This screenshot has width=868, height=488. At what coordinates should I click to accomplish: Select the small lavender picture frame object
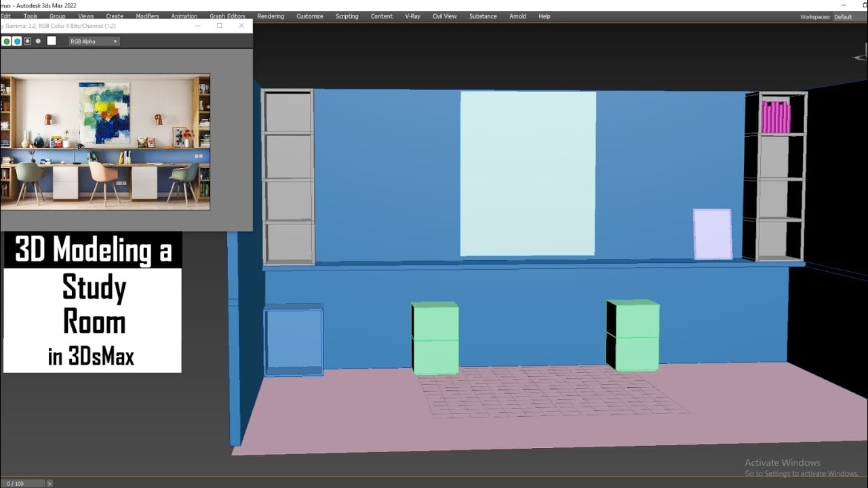713,234
